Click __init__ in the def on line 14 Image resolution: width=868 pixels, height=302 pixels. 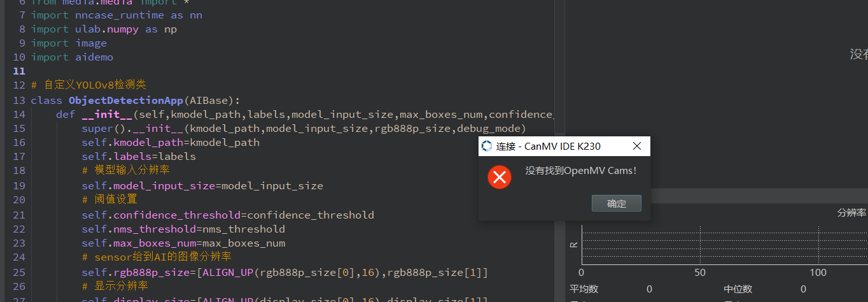click(x=107, y=115)
